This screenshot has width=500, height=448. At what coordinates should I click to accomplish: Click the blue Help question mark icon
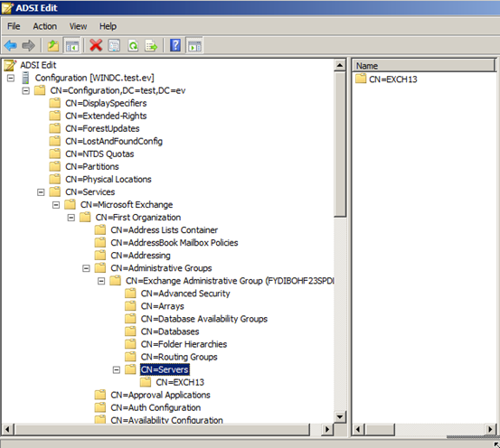point(175,45)
